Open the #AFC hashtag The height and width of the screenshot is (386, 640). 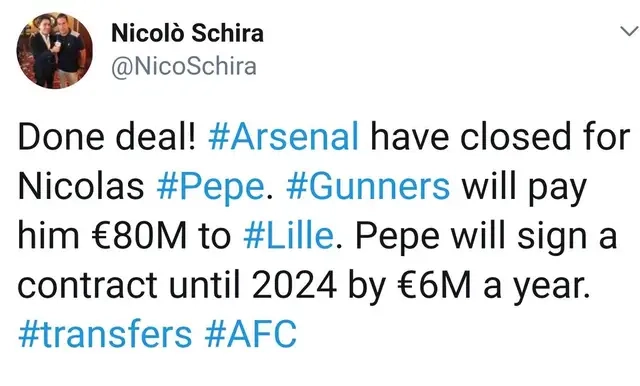(251, 334)
